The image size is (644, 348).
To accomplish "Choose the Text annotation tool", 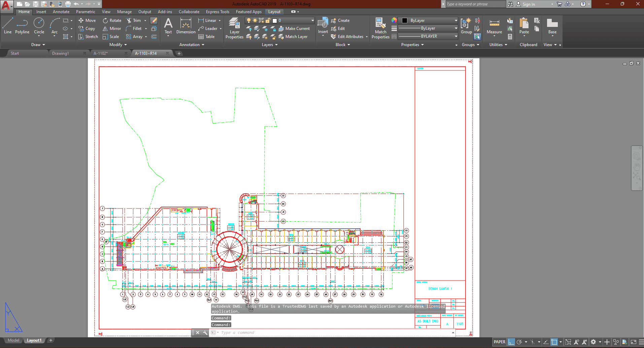I will (168, 26).
